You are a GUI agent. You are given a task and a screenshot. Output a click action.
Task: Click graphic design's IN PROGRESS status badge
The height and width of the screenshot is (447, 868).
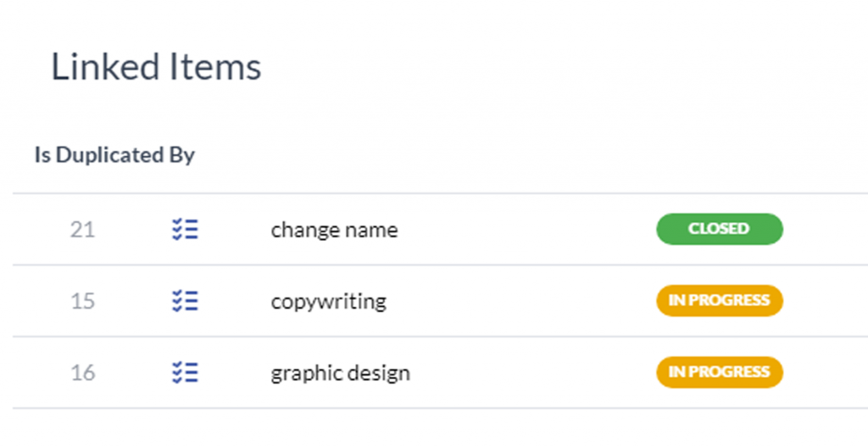719,372
